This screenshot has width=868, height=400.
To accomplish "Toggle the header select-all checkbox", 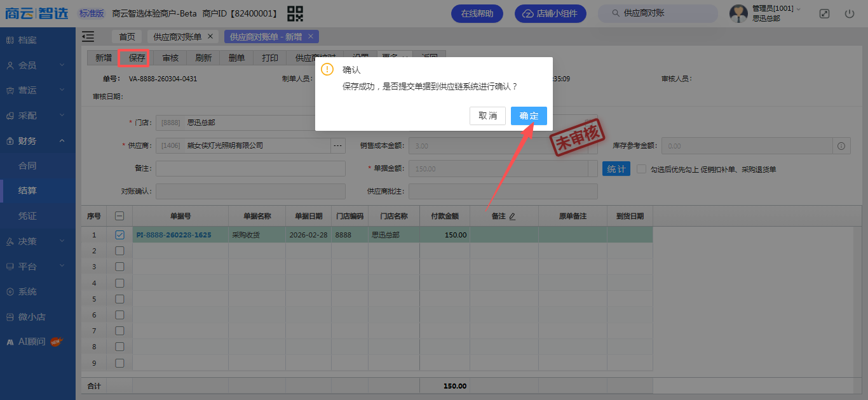I will click(119, 216).
